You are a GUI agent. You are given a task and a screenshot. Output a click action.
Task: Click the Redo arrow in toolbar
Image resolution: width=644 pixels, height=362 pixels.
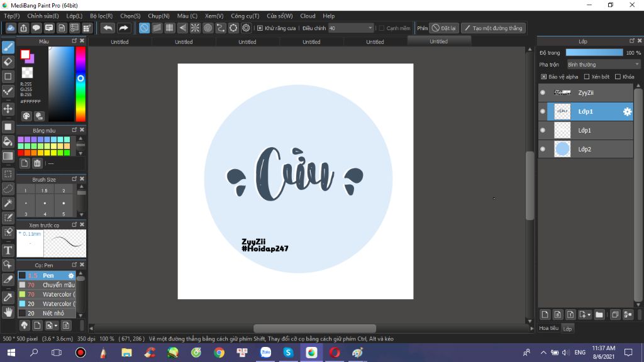[x=123, y=28]
